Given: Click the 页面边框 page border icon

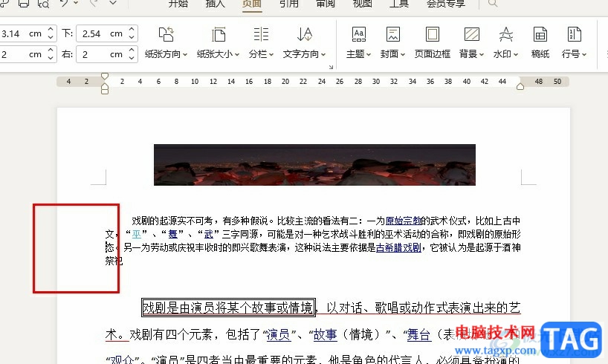Looking at the screenshot, I should [x=433, y=34].
